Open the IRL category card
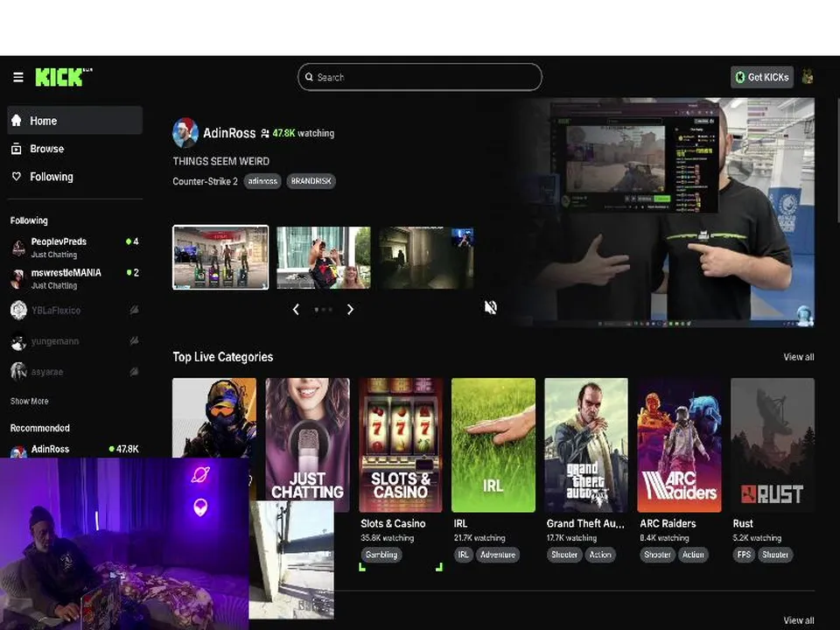 click(x=493, y=444)
